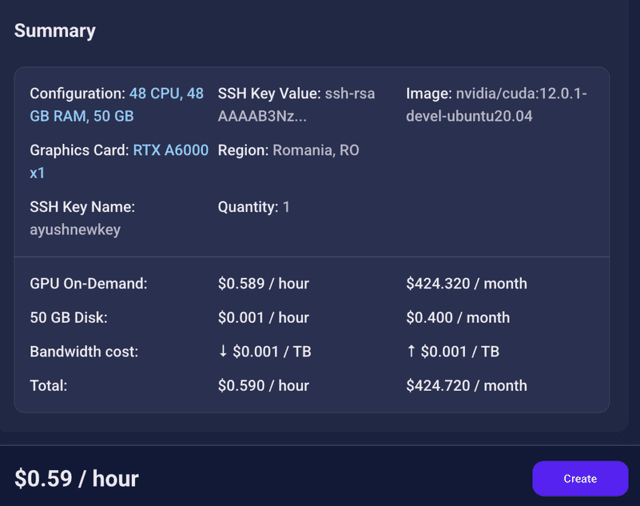Click the download arrow in Bandwidth cost
The image size is (640, 506).
click(x=223, y=351)
